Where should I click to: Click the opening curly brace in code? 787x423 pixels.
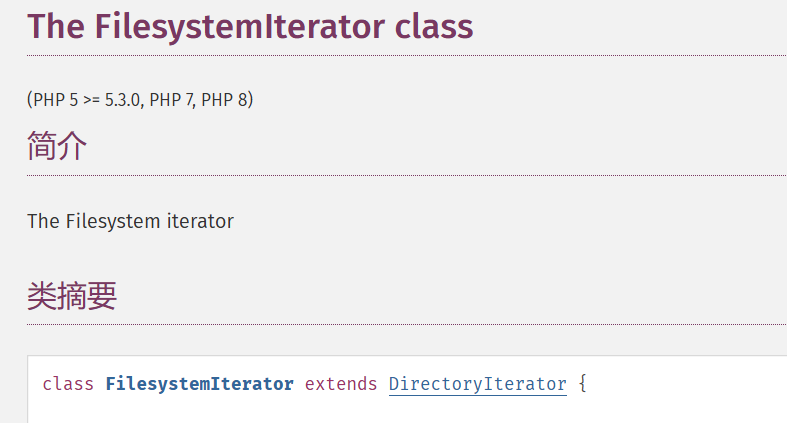pos(583,384)
